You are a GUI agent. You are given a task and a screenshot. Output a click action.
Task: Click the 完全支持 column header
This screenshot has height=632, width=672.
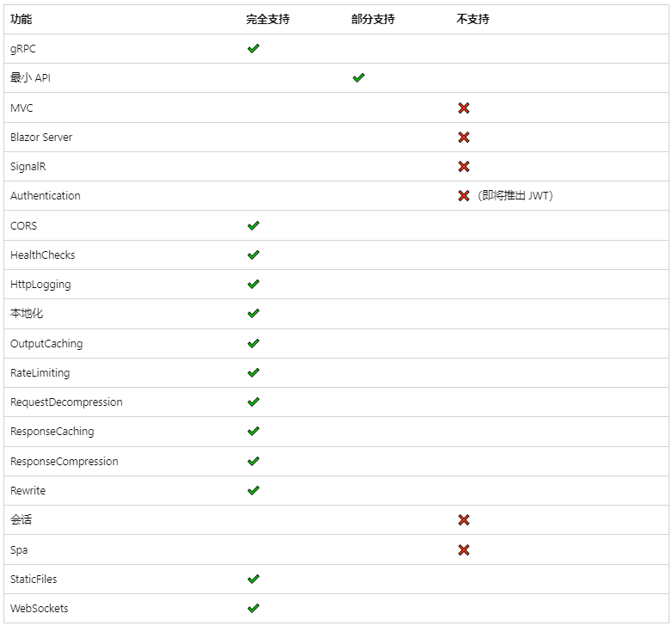(268, 19)
